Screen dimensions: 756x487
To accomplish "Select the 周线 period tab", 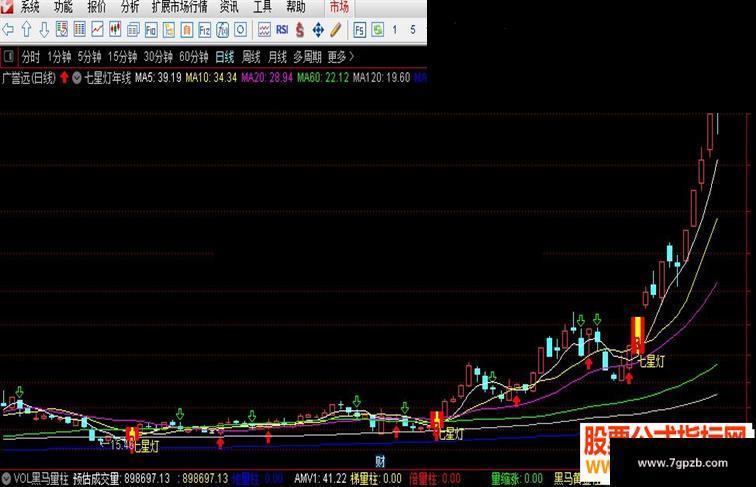I will [251, 57].
